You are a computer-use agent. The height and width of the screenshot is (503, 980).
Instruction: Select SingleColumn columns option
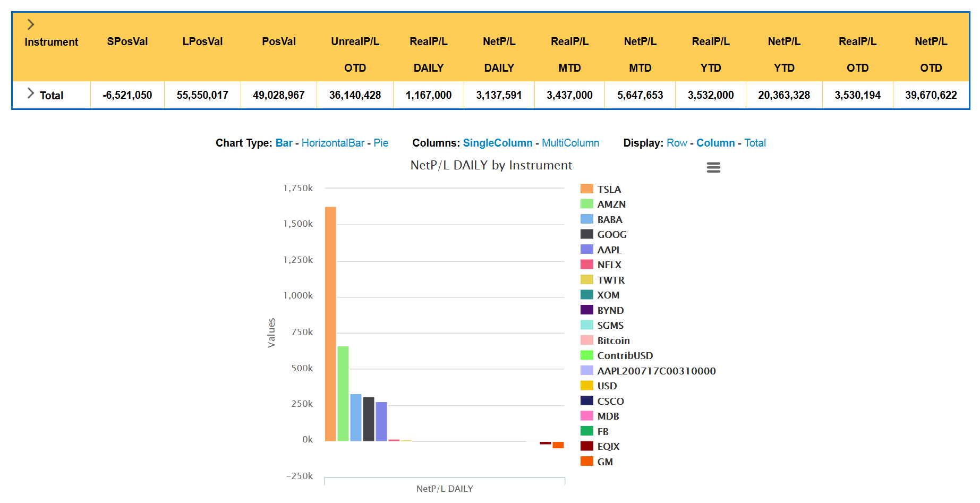[x=497, y=143]
